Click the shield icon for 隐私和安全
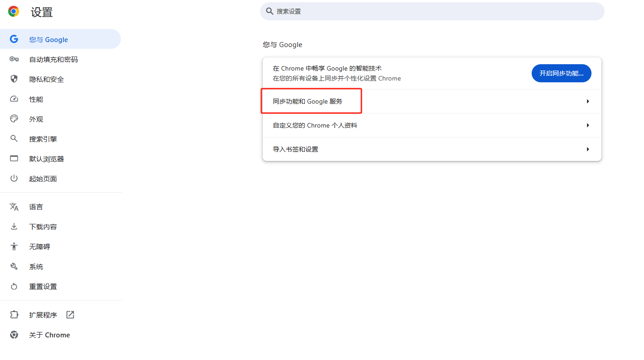This screenshot has width=644, height=360. click(14, 79)
